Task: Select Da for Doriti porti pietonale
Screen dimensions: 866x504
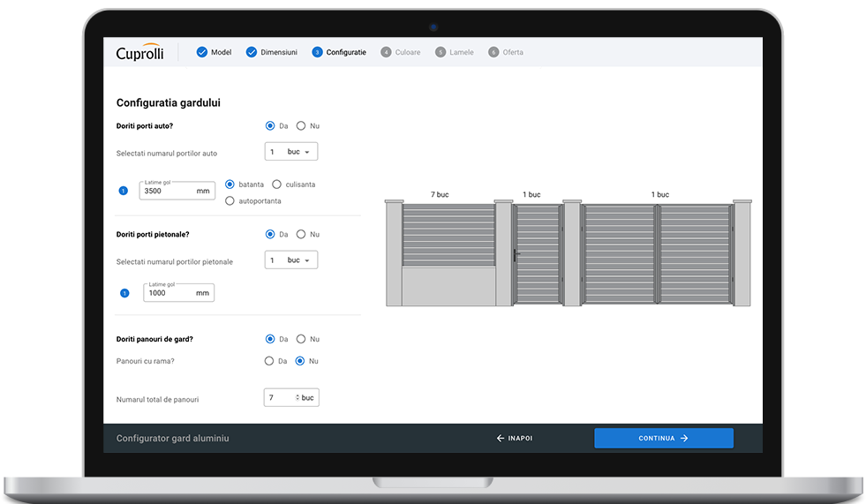Action: pos(270,234)
